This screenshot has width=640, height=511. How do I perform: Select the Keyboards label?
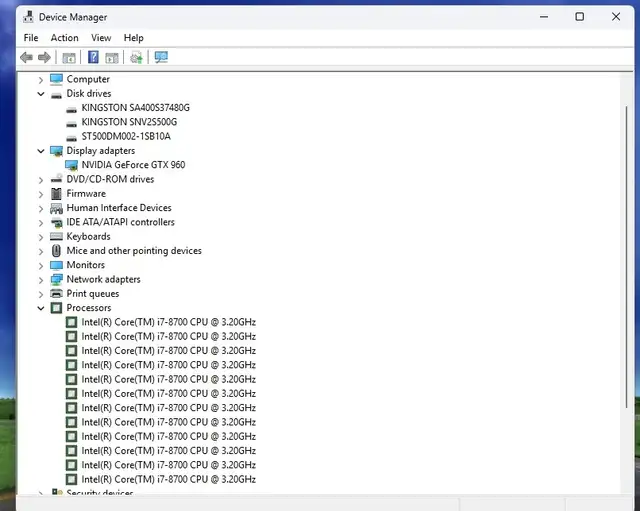tap(88, 236)
